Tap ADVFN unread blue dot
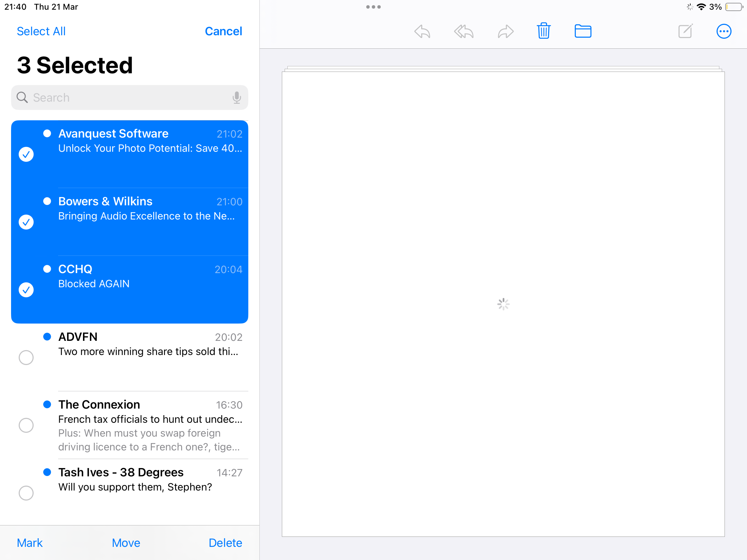Viewport: 747px width, 560px height. pyautogui.click(x=47, y=337)
